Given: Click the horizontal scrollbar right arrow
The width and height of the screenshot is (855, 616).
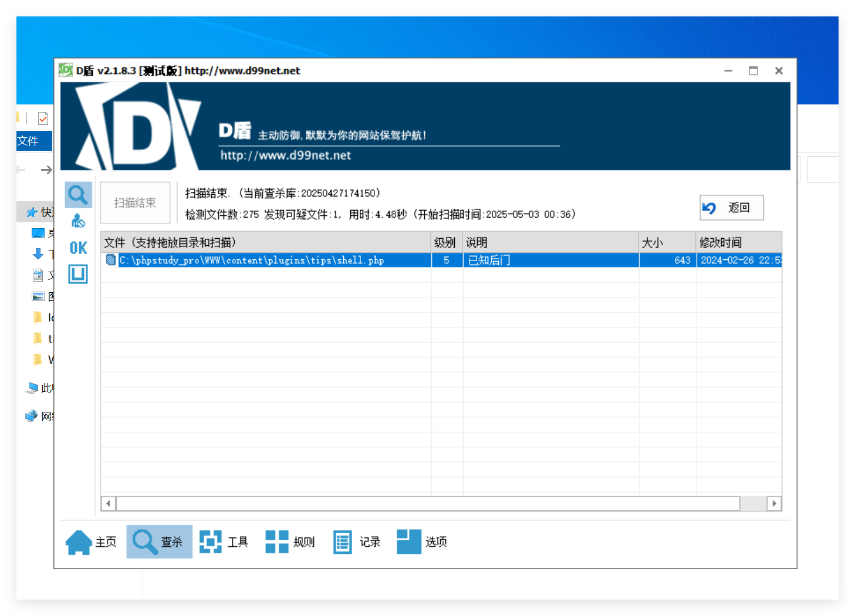Looking at the screenshot, I should (774, 503).
